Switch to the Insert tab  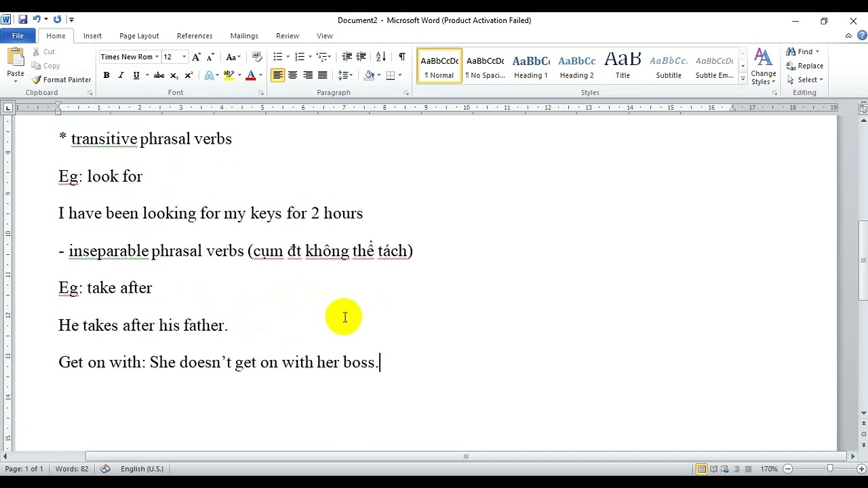pyautogui.click(x=92, y=36)
